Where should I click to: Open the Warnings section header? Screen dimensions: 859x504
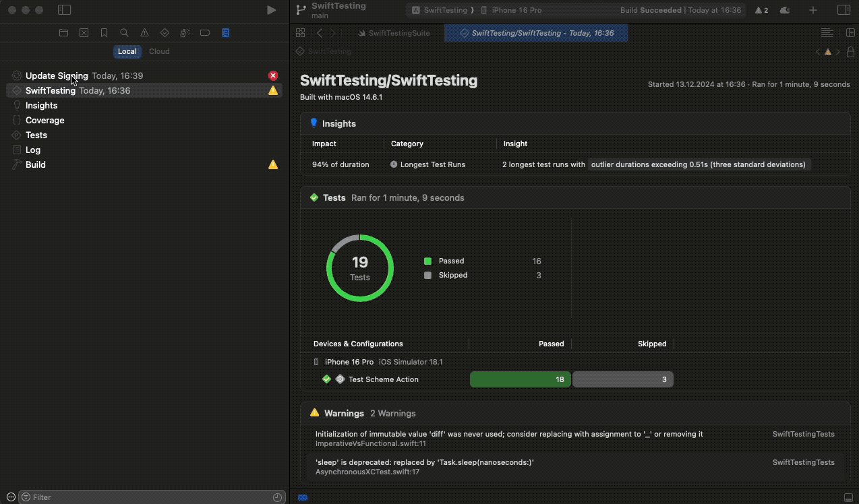(x=575, y=413)
